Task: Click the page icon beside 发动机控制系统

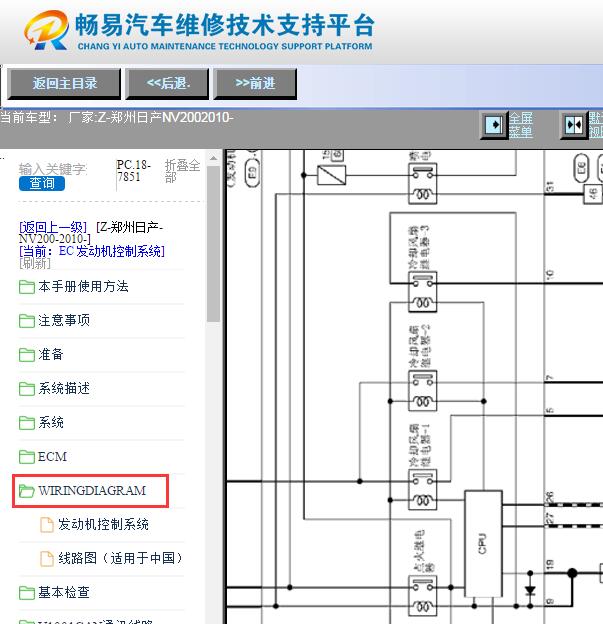Action: pyautogui.click(x=47, y=525)
